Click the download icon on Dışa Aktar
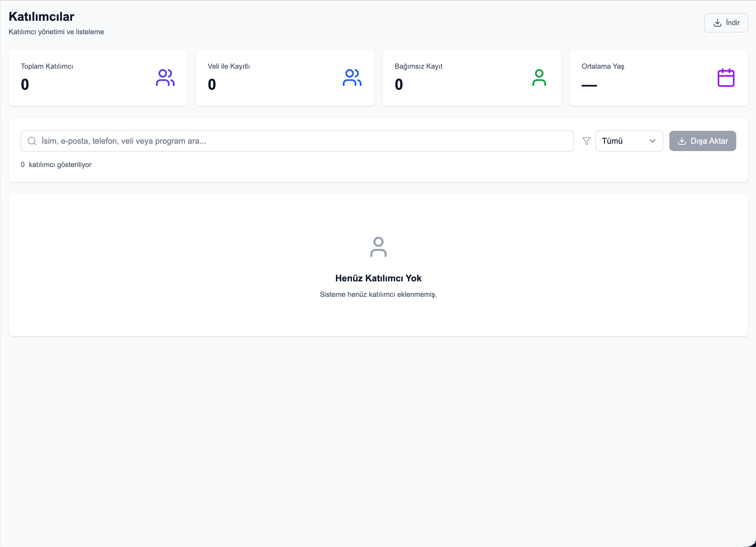 (x=682, y=141)
